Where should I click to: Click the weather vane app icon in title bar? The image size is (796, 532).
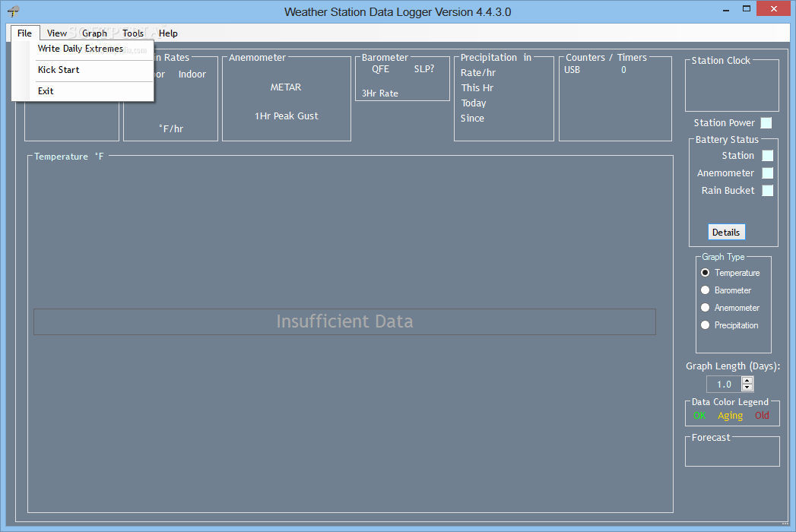pyautogui.click(x=14, y=11)
